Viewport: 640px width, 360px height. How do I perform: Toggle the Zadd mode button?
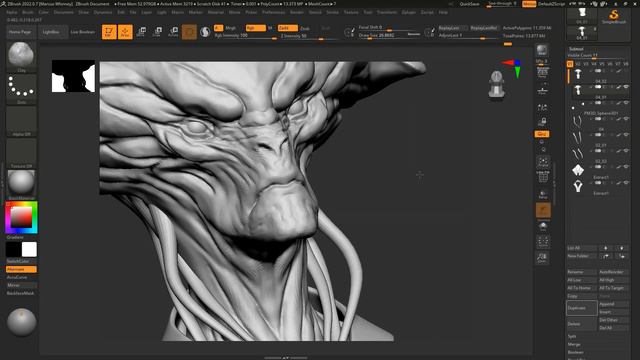(x=287, y=28)
